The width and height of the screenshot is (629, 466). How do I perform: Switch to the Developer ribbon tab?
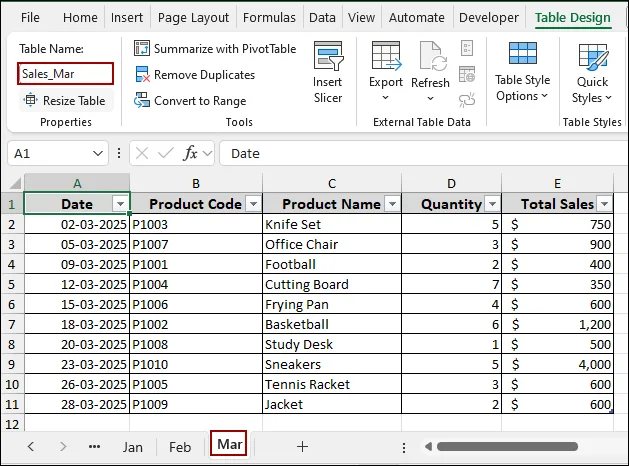click(489, 18)
